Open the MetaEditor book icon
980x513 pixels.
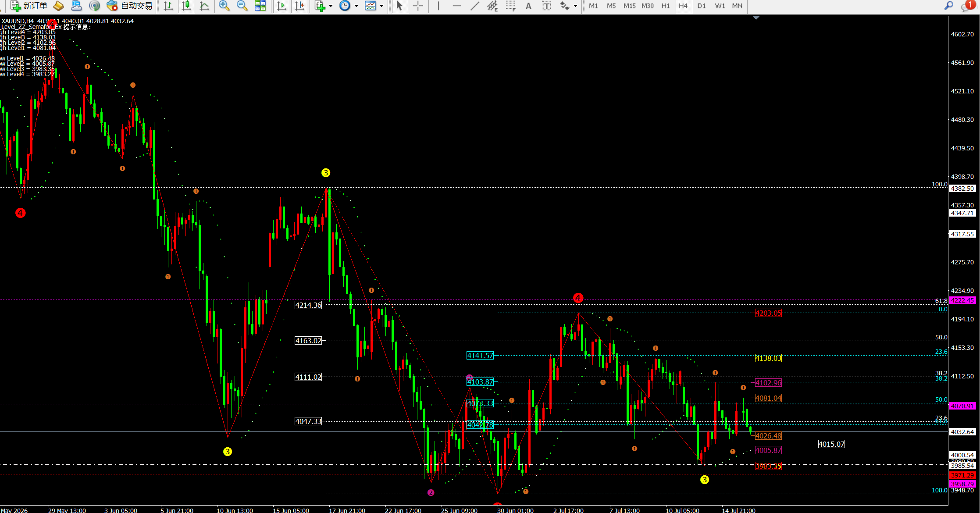58,6
